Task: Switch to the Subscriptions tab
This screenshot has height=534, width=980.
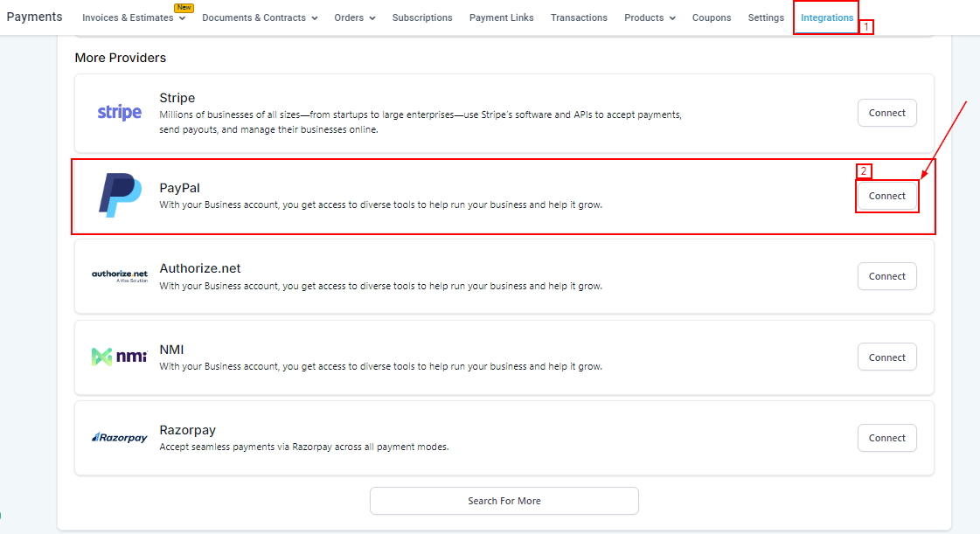Action: (x=422, y=17)
